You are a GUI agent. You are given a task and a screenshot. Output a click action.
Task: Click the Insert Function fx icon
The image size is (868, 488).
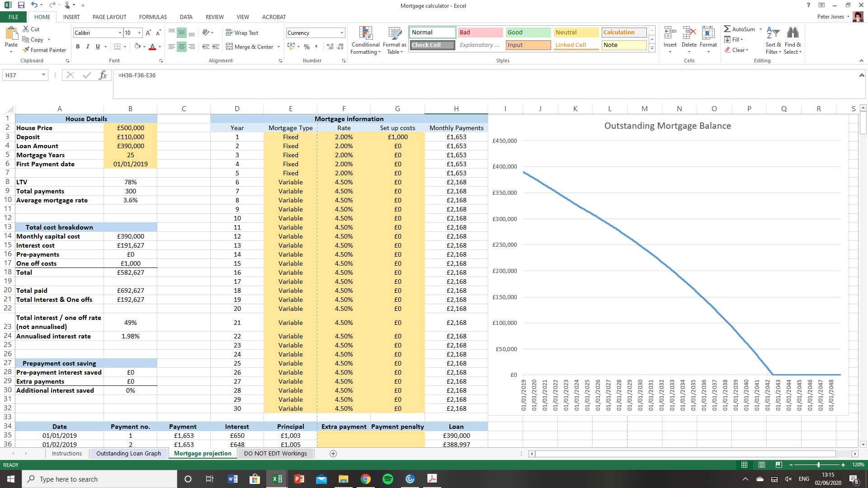(103, 75)
